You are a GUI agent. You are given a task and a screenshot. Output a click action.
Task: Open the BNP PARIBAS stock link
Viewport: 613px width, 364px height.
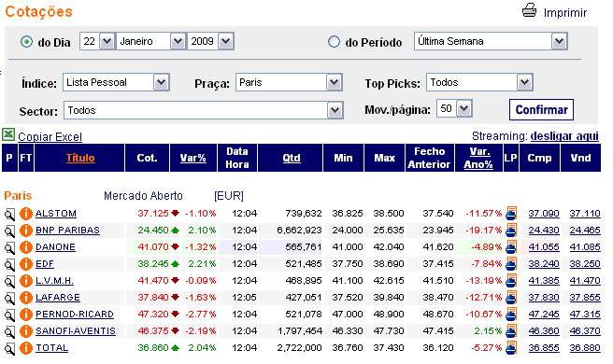pyautogui.click(x=67, y=231)
